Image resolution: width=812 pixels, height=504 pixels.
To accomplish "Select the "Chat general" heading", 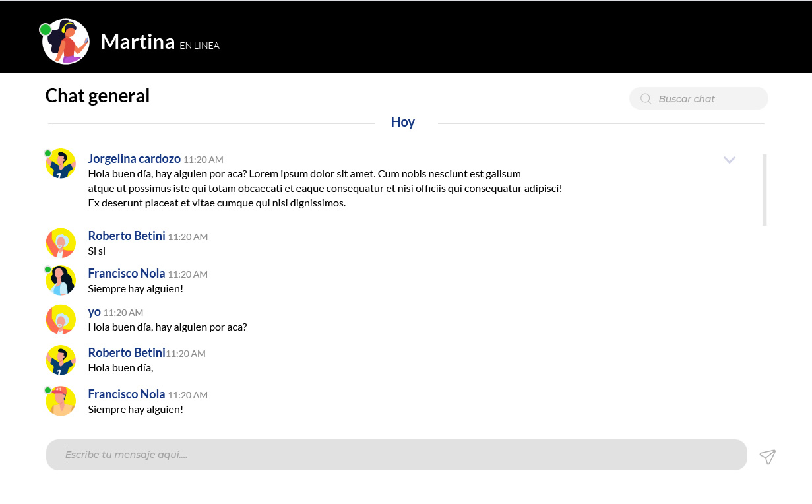I will click(98, 96).
